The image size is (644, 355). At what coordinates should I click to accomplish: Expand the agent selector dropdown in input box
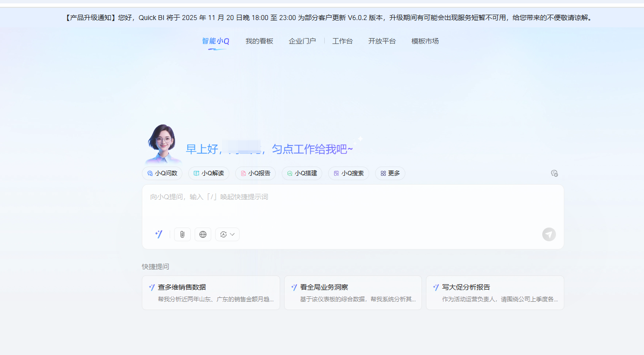(x=227, y=234)
